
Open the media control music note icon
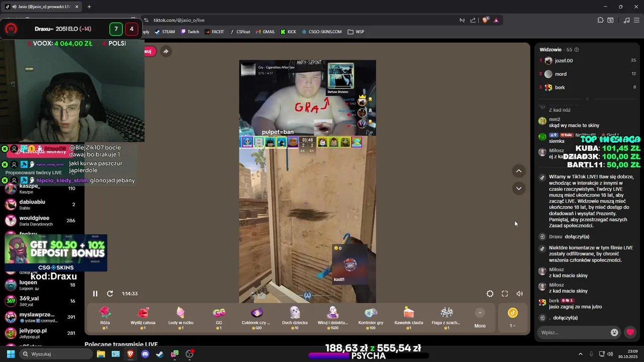point(626,20)
